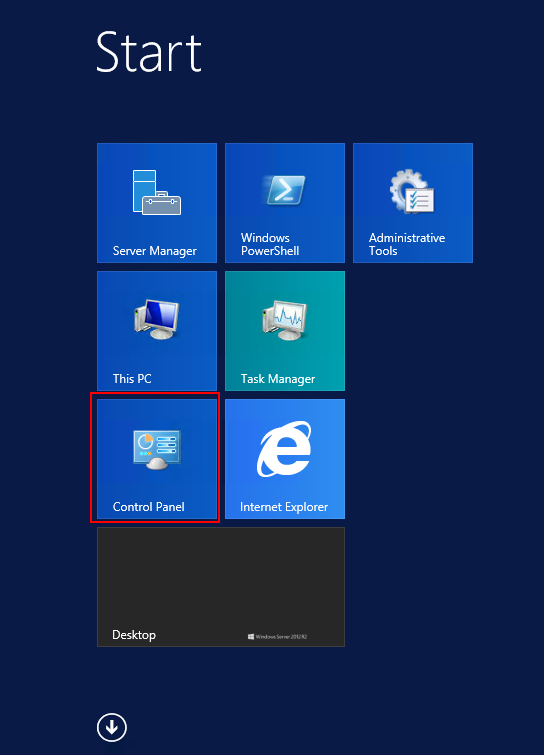Show all apps with down arrow button
544x755 pixels.
pos(112,728)
